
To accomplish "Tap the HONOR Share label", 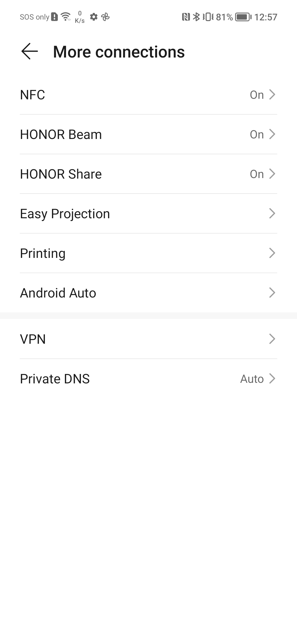I will pos(61,174).
